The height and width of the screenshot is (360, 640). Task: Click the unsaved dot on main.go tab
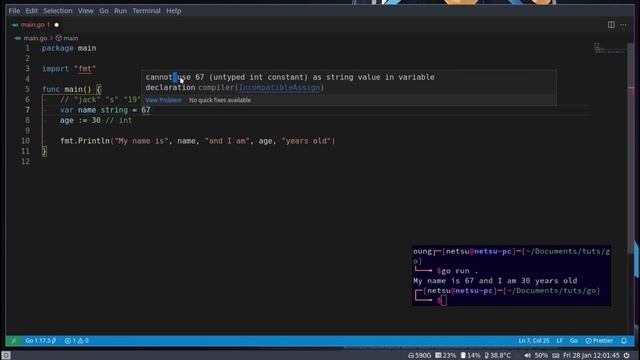click(x=57, y=25)
